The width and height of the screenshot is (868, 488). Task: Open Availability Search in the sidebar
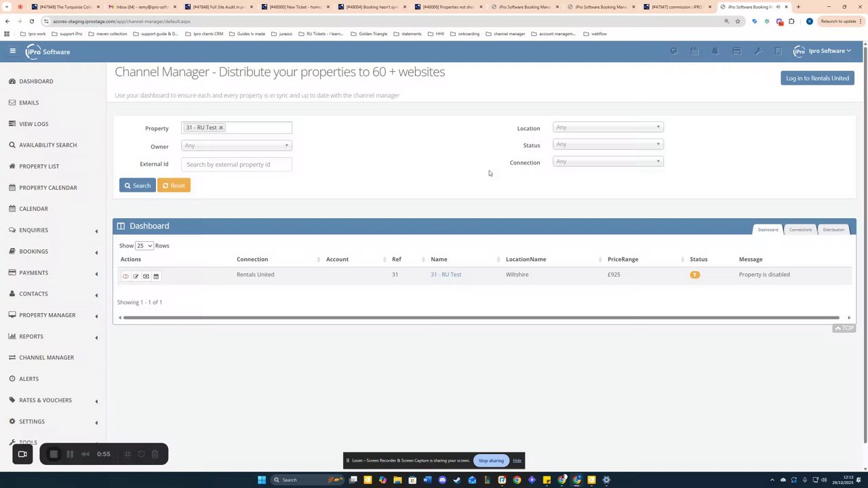[47, 145]
